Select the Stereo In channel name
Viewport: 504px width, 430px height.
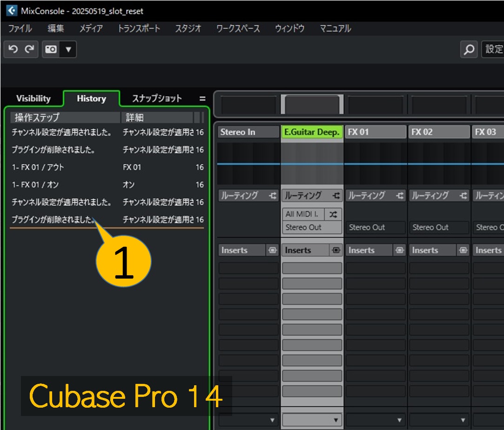[248, 132]
